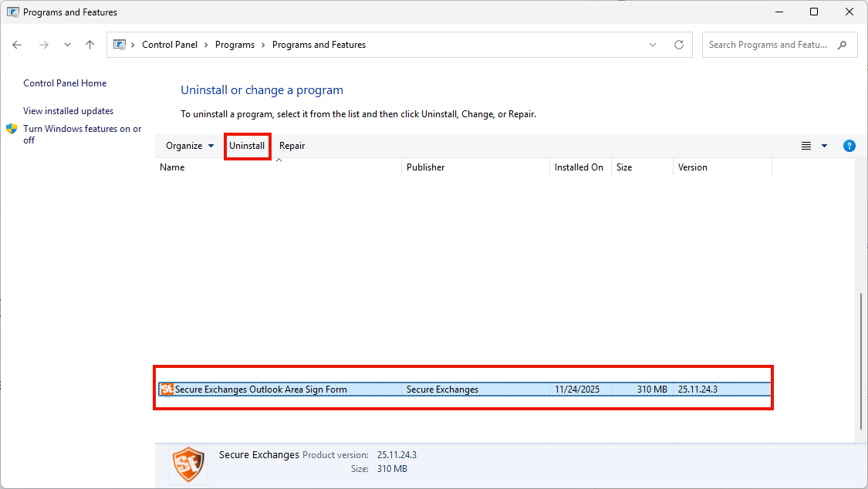
Task: Click the Secure Exchanges publisher cell
Action: (442, 390)
